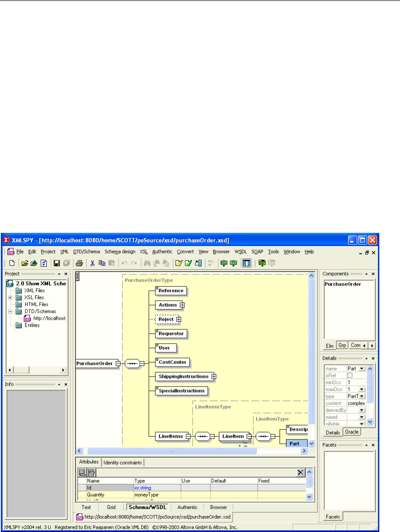Open the derivedBy dropdown in Details
This screenshot has width=400, height=532.
tap(362, 410)
